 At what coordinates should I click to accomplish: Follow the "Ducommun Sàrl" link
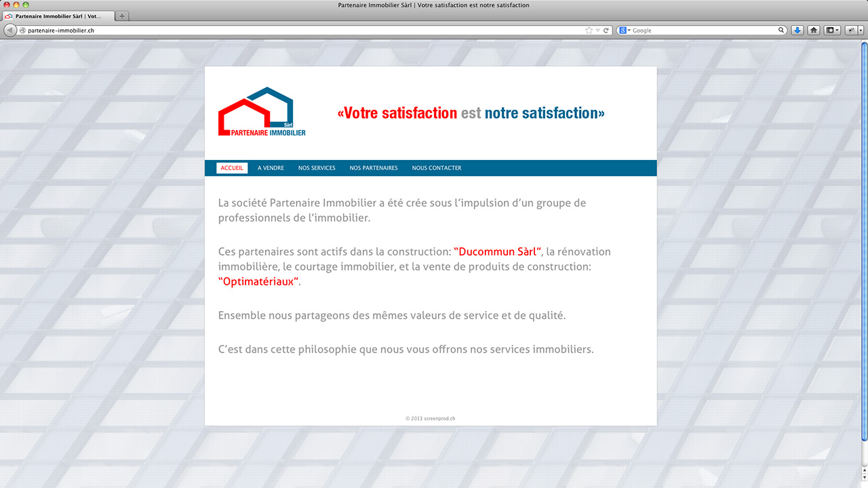click(x=497, y=251)
